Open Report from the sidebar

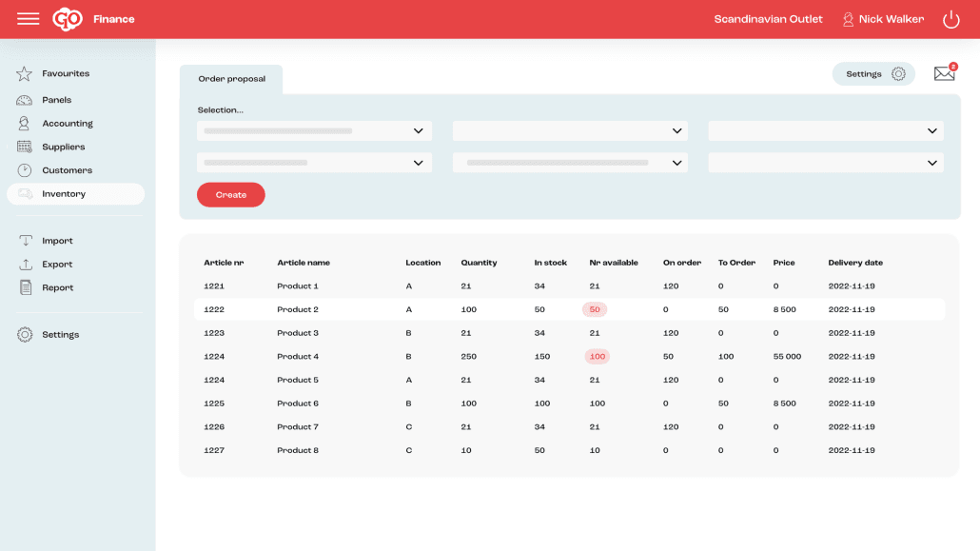(57, 287)
